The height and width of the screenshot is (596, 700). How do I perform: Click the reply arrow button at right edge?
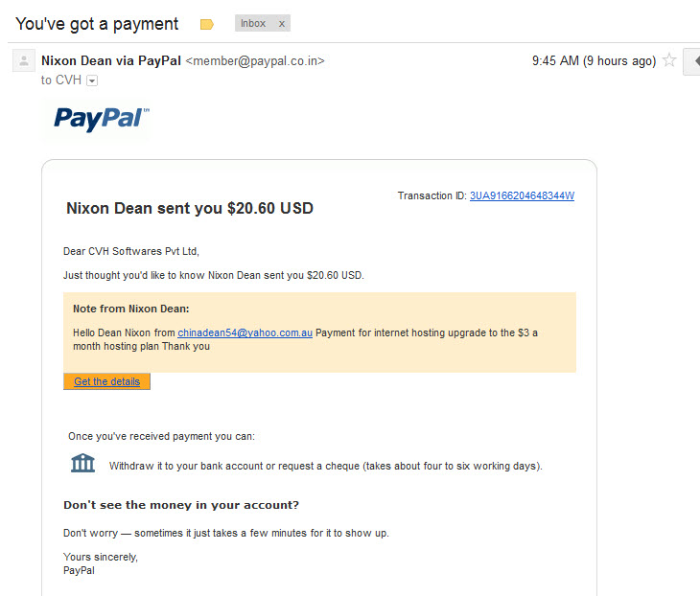[693, 61]
